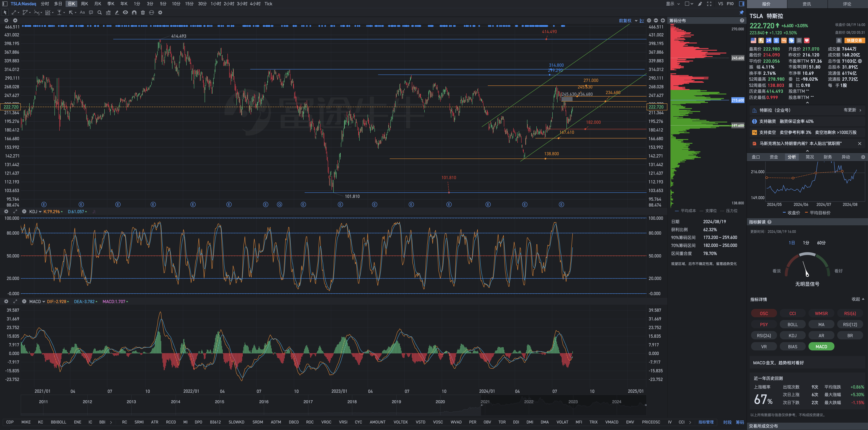868x430 pixels.
Task: Switch indicator reading to 1日 period
Action: pos(792,243)
